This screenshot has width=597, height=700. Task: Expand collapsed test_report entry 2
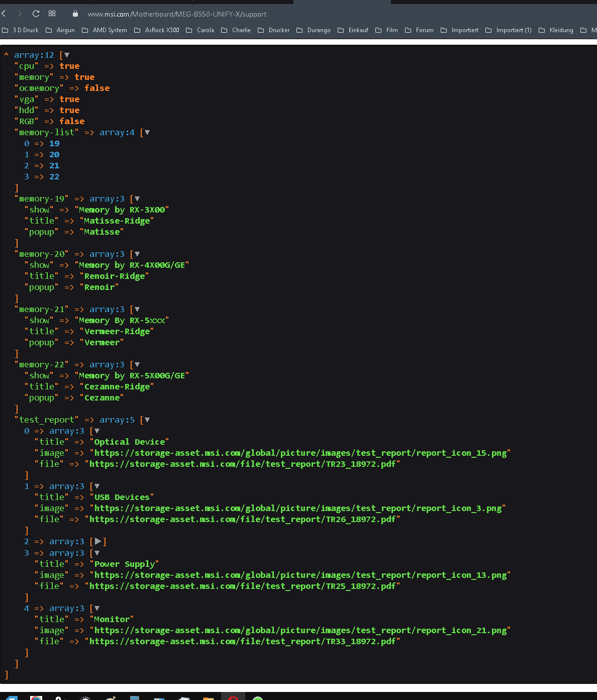click(x=98, y=541)
